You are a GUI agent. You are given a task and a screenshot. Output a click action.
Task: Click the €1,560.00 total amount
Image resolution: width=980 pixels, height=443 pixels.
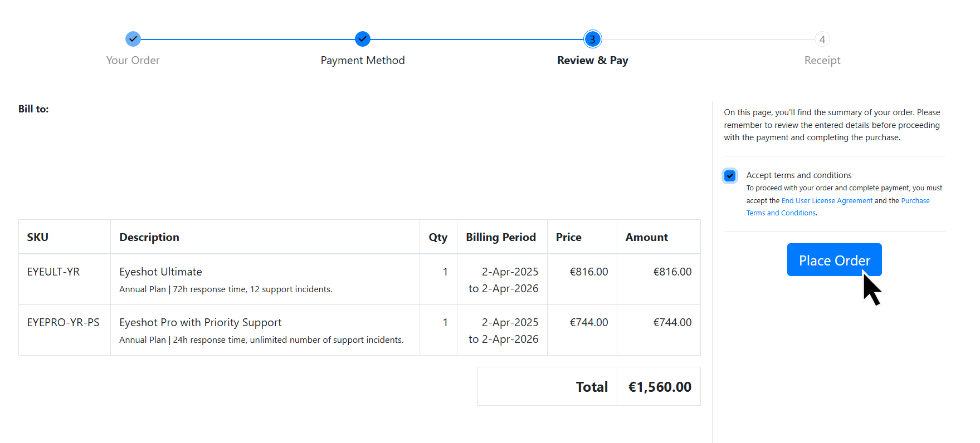660,387
